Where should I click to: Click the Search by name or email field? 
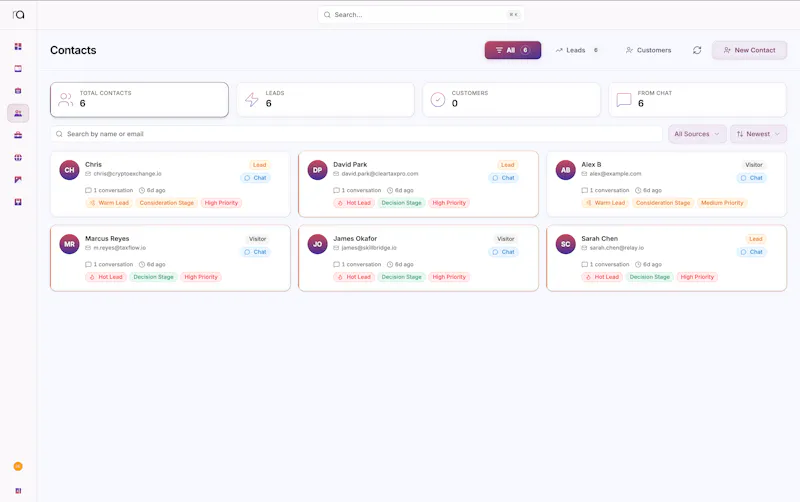356,134
